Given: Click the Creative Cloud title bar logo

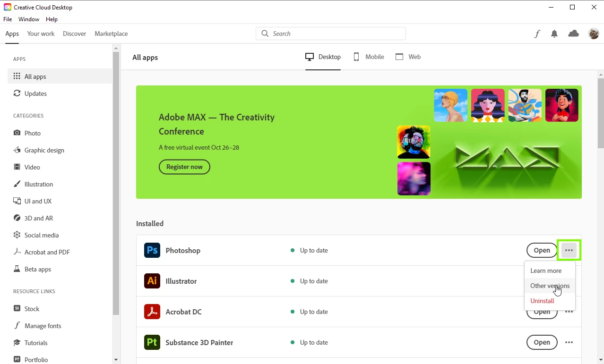Looking at the screenshot, I should [x=8, y=7].
